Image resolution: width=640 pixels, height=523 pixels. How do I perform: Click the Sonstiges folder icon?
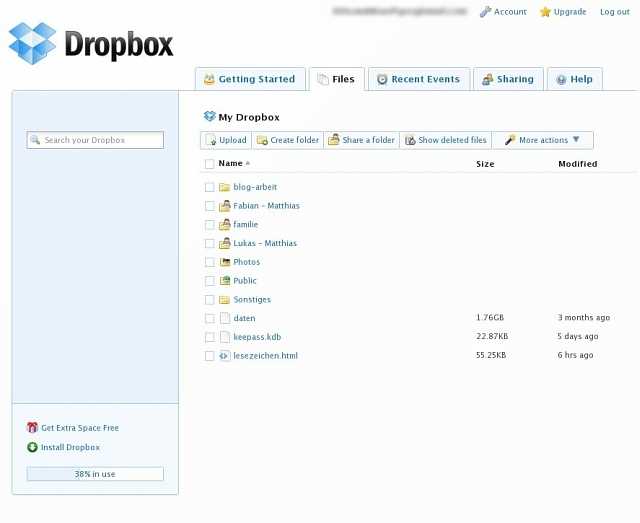pos(224,300)
